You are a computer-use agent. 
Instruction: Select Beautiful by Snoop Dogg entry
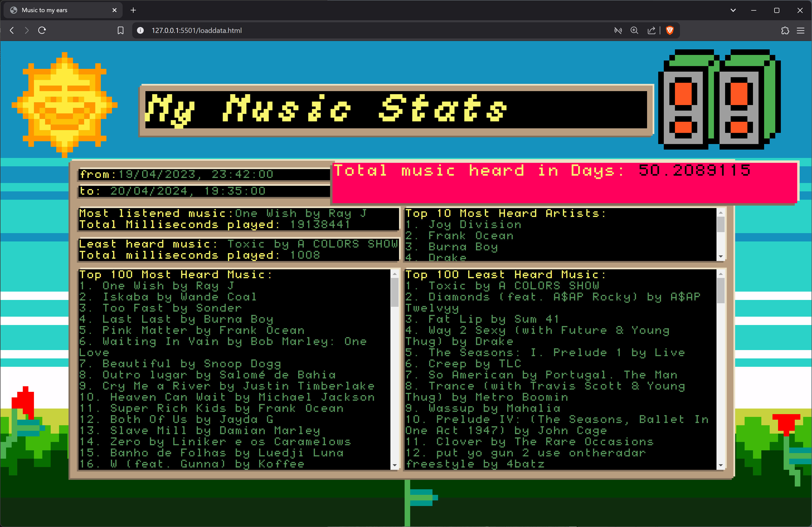(x=180, y=364)
